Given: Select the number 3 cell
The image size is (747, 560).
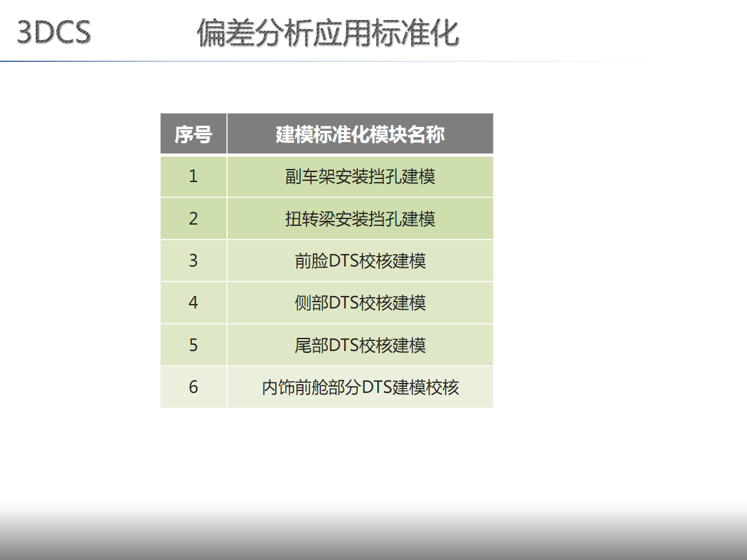Looking at the screenshot, I should 193,260.
